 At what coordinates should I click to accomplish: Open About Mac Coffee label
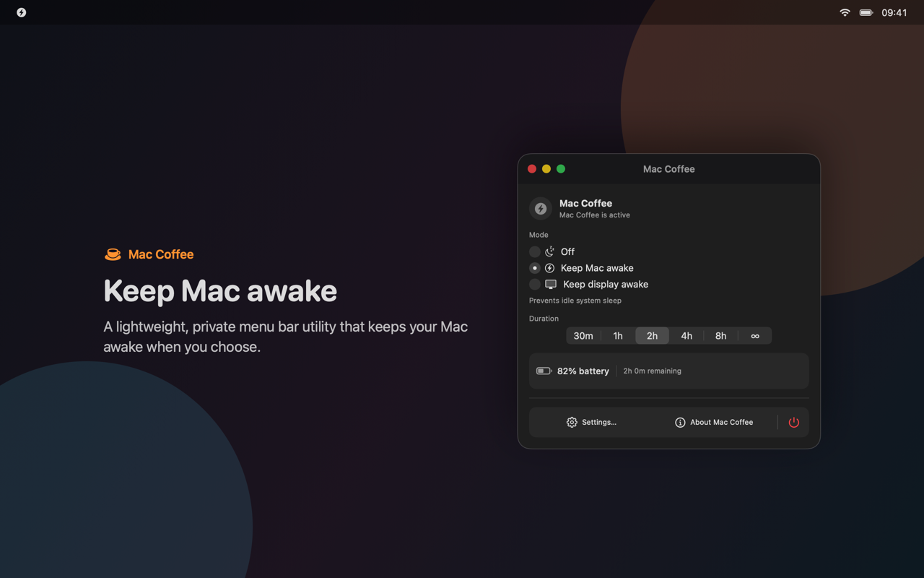[722, 422]
